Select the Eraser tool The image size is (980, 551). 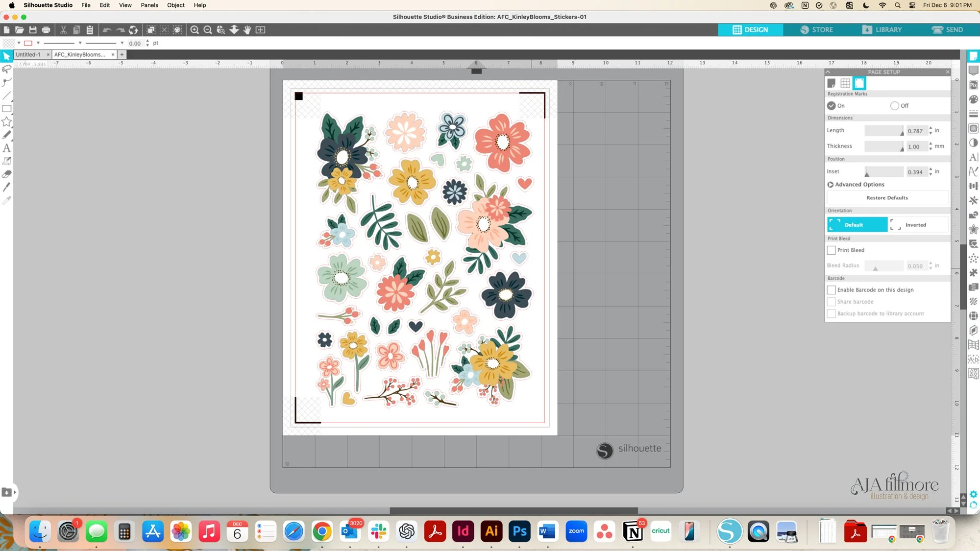6,174
